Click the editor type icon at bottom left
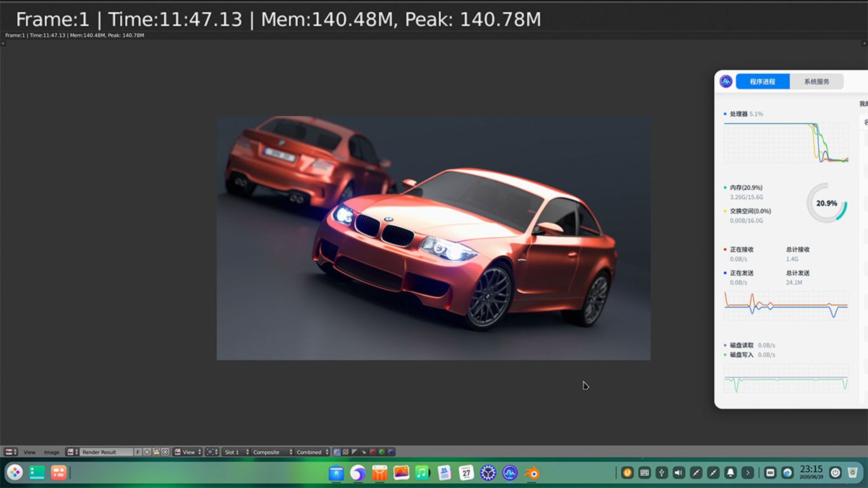The height and width of the screenshot is (488, 868). pos(8,452)
